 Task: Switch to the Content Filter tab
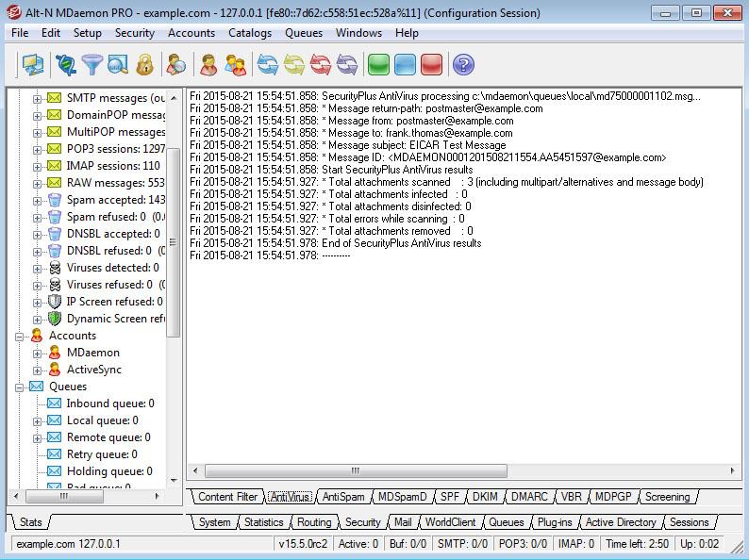coord(227,497)
